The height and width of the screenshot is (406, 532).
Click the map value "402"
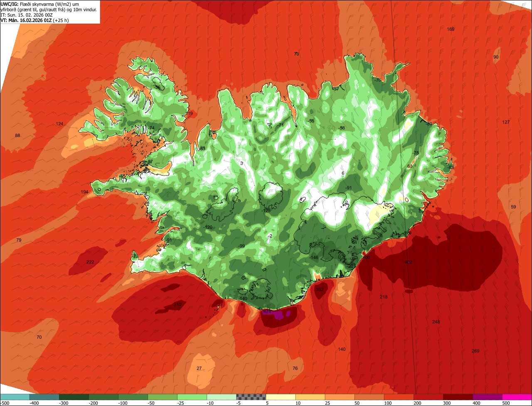pos(409,262)
